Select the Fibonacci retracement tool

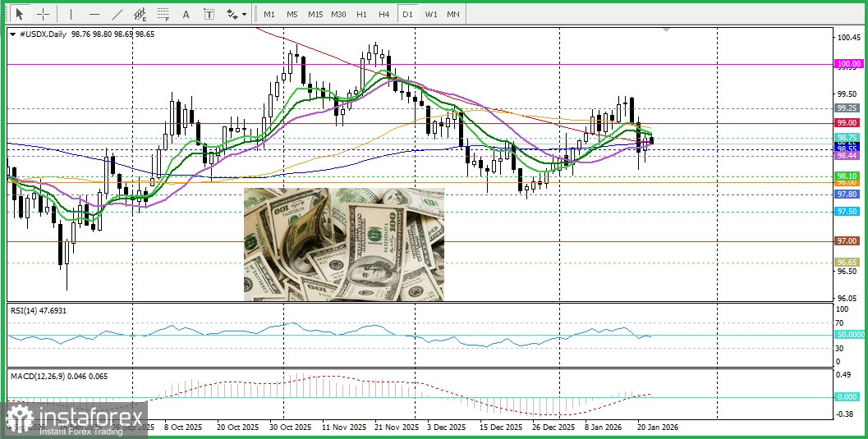[x=163, y=14]
